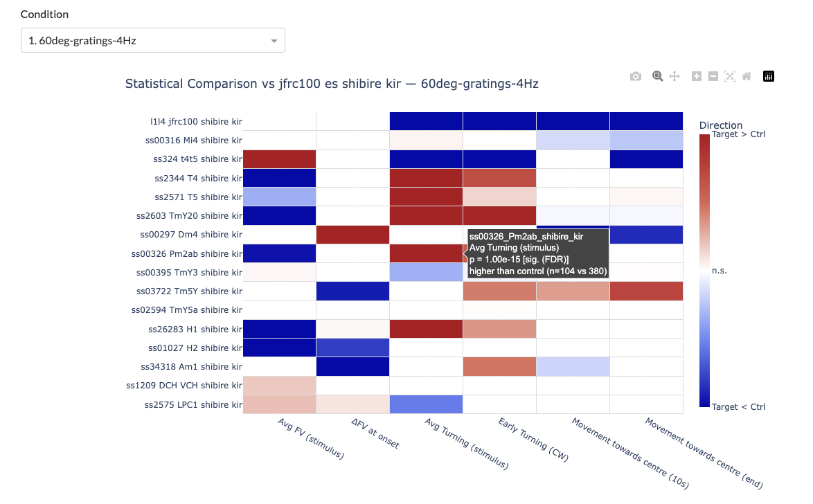Click the Condition dropdown arrow

tap(275, 42)
